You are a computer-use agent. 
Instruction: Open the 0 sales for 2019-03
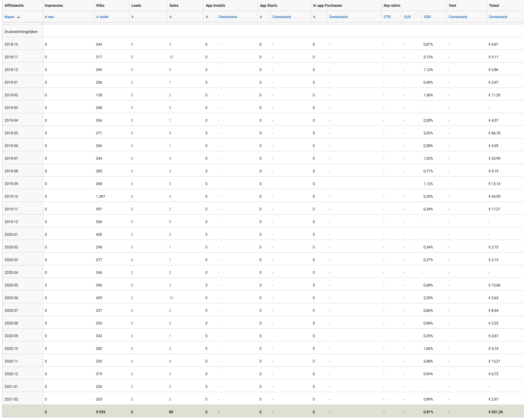click(x=170, y=108)
